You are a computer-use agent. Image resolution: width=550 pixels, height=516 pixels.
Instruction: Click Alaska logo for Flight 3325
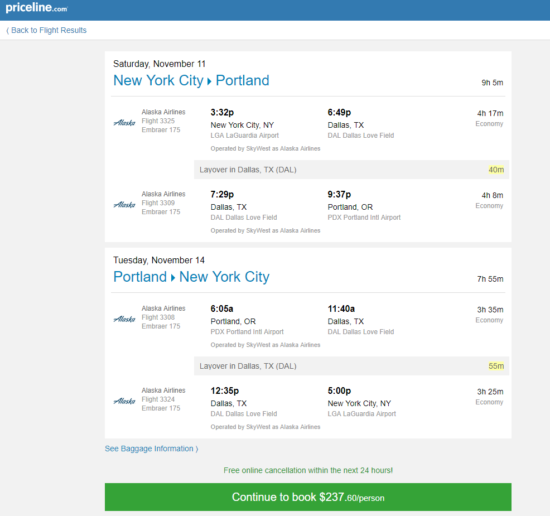(x=125, y=122)
